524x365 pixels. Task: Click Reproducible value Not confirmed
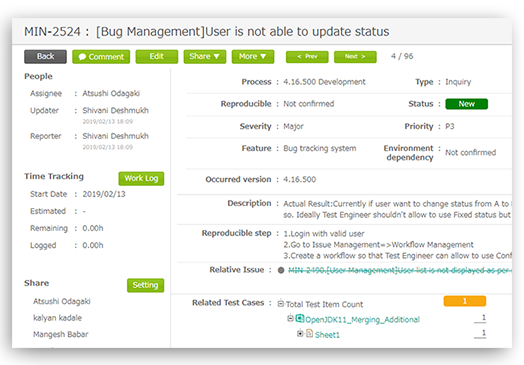click(x=308, y=104)
